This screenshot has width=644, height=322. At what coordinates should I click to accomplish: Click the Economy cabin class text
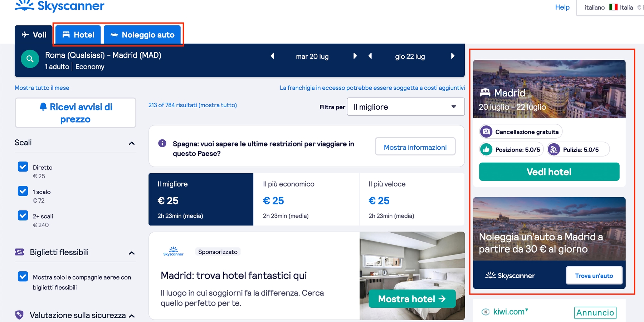coord(90,66)
